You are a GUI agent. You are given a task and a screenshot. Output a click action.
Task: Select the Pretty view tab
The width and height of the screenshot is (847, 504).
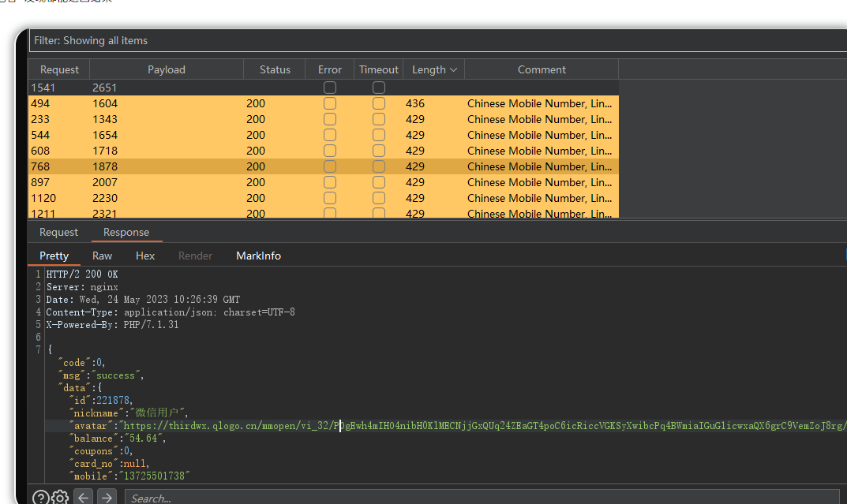[x=54, y=256]
